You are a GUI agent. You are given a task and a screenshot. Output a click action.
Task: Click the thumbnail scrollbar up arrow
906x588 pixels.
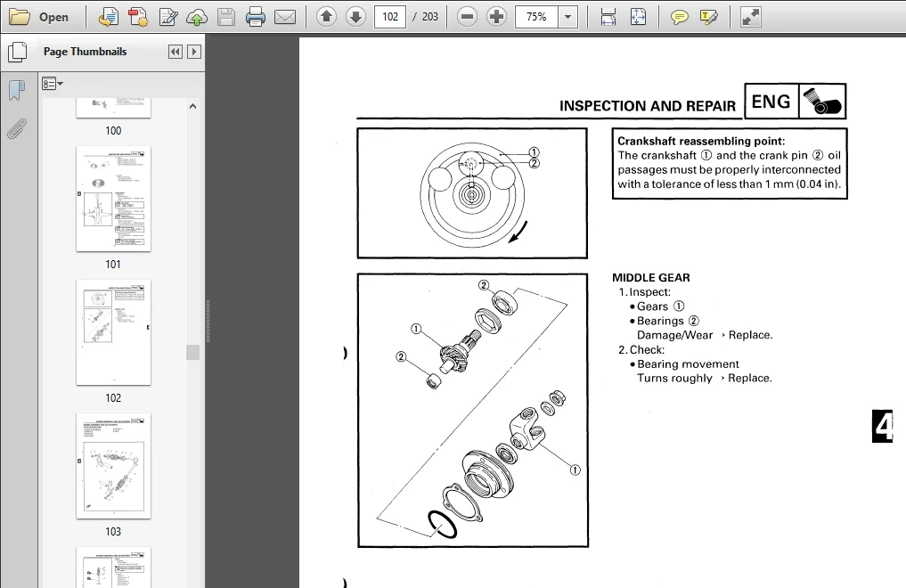point(193,106)
